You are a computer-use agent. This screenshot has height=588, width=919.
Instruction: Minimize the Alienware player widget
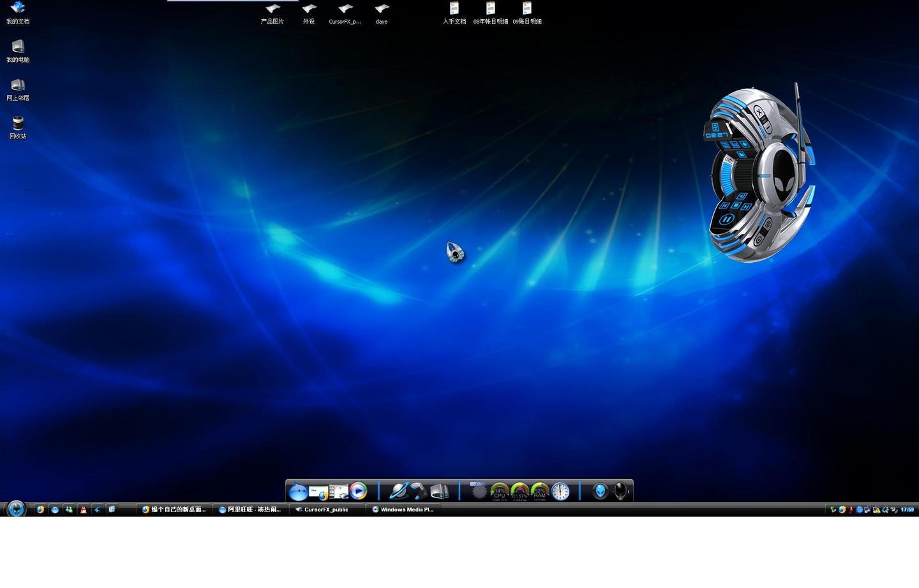pyautogui.click(x=768, y=128)
